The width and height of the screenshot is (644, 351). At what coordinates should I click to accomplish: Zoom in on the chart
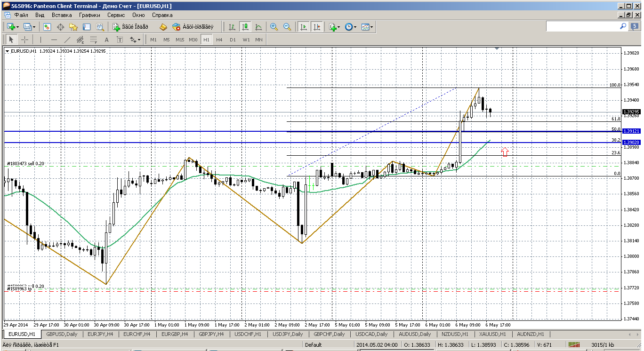274,27
